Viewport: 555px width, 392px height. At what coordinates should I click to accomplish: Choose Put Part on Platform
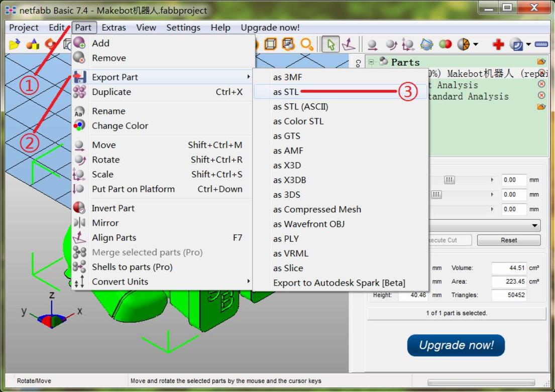coord(164,189)
